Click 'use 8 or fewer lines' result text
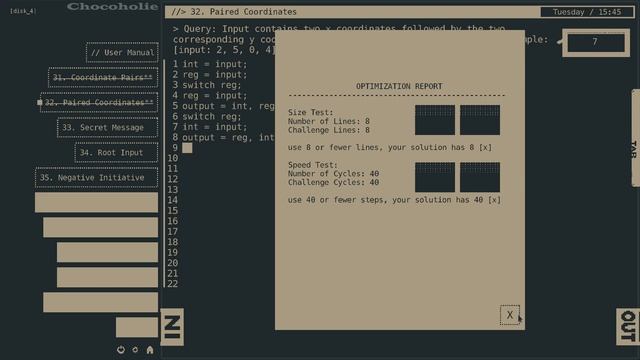This screenshot has width=640, height=360. point(390,147)
